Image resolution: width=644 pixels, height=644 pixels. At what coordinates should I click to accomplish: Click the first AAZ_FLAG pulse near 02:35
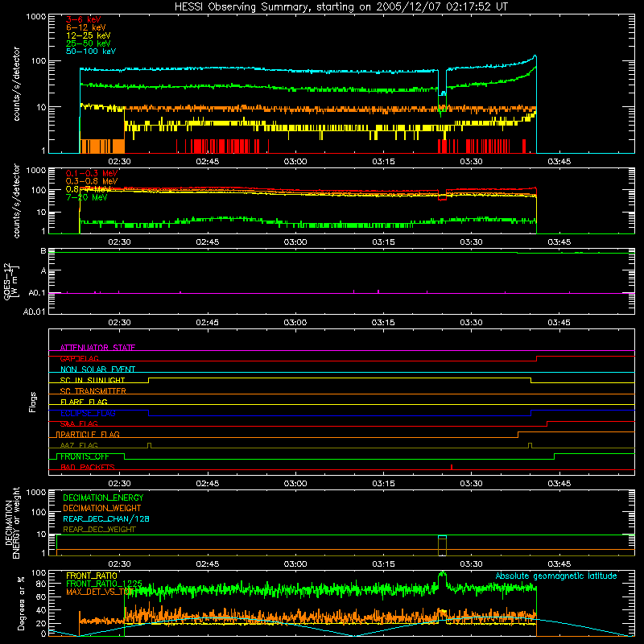point(149,446)
